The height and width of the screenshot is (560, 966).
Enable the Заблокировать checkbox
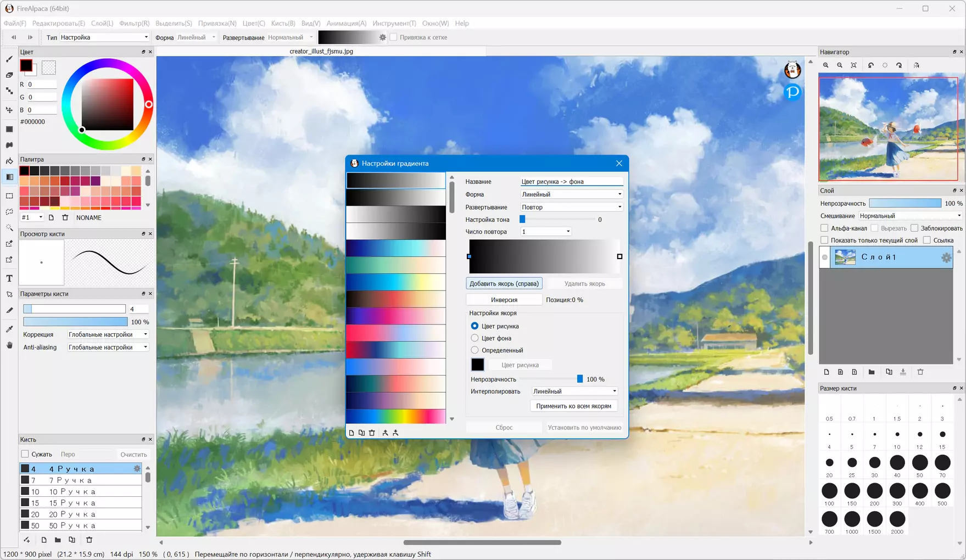click(x=914, y=228)
